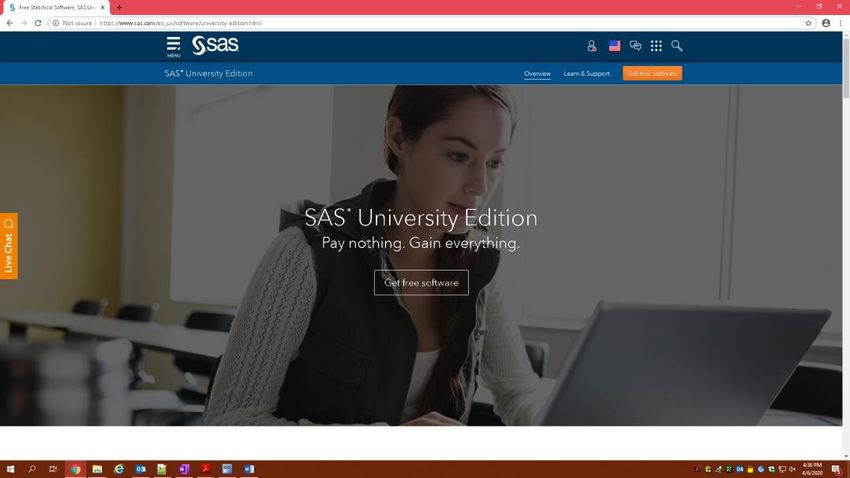Go to Learn & Support tab
850x478 pixels.
tap(587, 74)
